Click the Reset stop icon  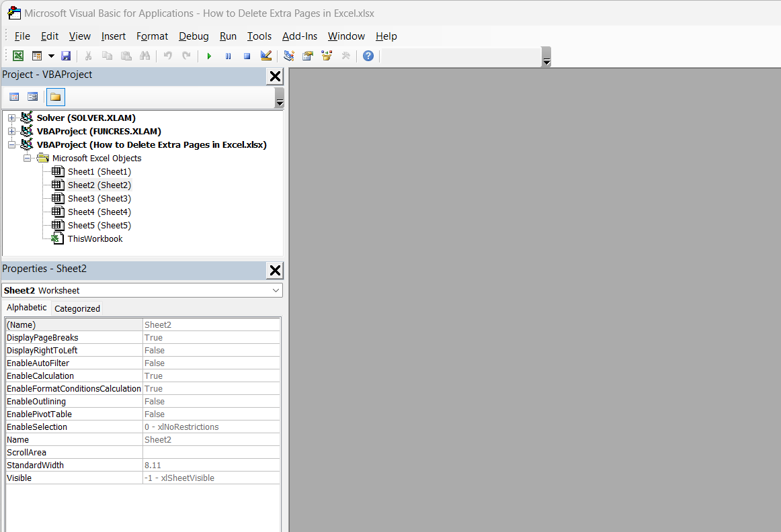click(x=247, y=56)
